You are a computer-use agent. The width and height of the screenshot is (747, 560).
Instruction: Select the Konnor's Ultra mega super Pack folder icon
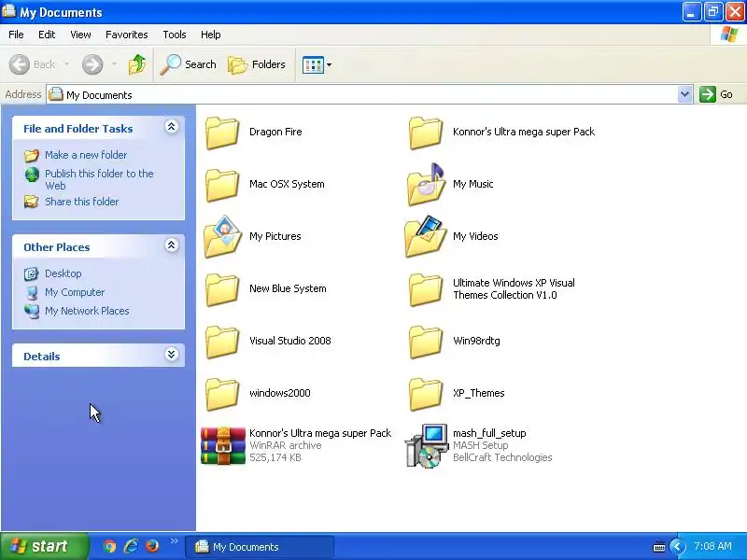tap(426, 133)
